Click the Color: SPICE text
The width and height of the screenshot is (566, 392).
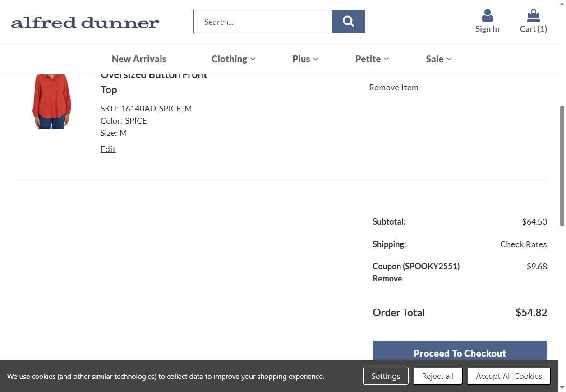124,120
